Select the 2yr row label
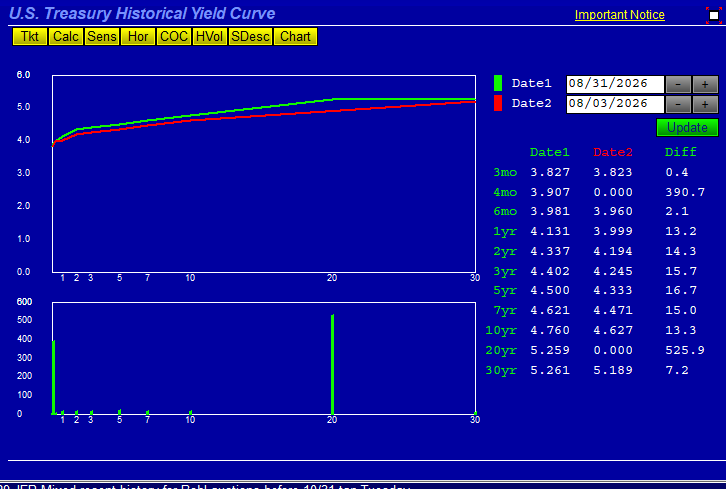Screen dimensions: 726x489 pyautogui.click(x=505, y=251)
